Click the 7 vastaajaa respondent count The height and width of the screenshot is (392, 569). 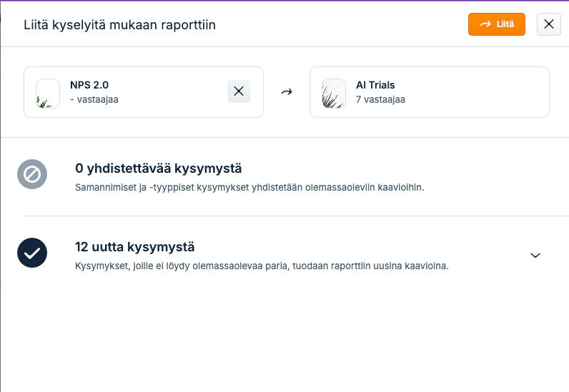(380, 99)
